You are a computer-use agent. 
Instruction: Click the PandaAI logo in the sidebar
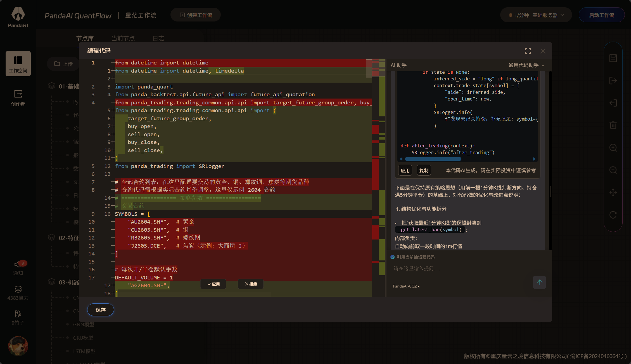[x=18, y=17]
